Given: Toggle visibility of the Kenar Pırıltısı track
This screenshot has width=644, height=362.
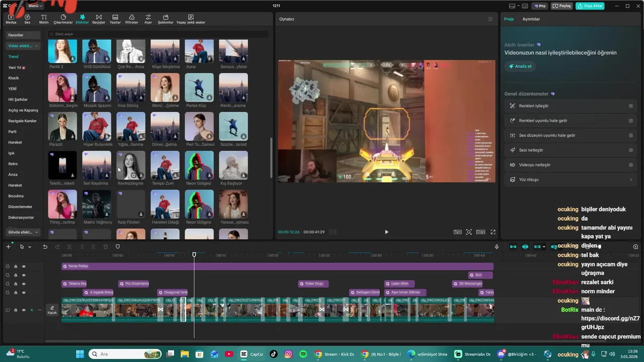Looking at the screenshot, I should [23, 266].
